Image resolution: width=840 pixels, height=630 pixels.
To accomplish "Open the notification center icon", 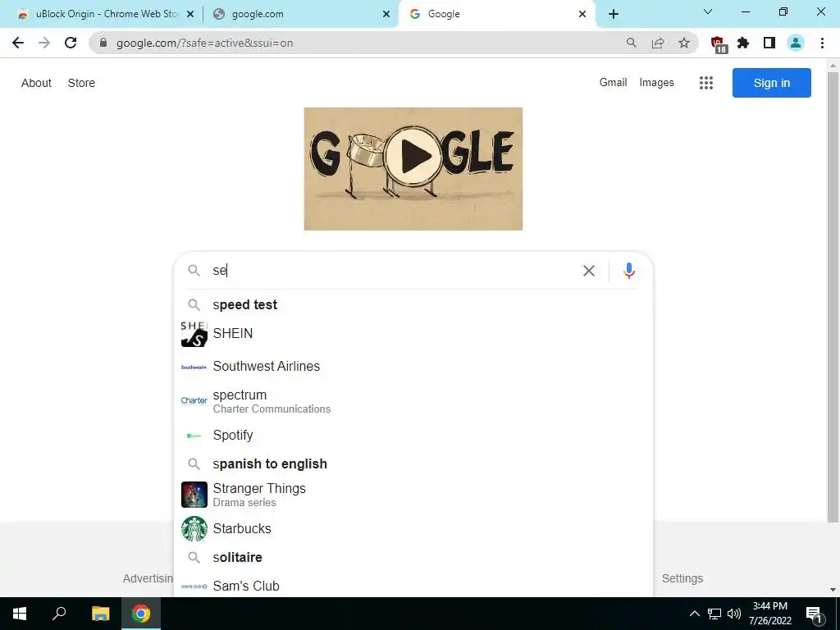I will coord(815,614).
